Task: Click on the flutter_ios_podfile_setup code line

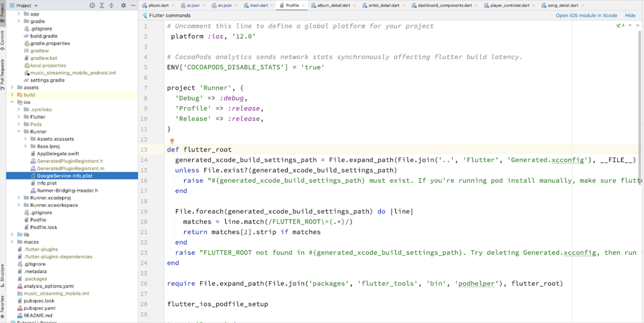Action: (x=218, y=304)
